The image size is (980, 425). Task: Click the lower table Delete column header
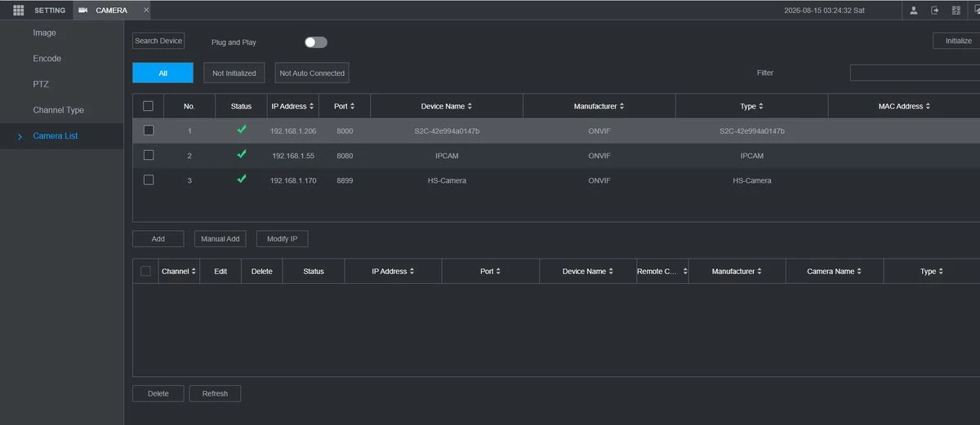click(x=262, y=271)
